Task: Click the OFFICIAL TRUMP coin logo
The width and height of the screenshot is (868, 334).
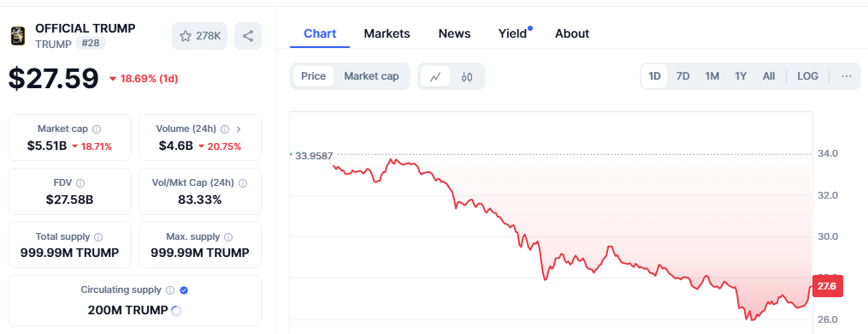Action: [x=18, y=35]
